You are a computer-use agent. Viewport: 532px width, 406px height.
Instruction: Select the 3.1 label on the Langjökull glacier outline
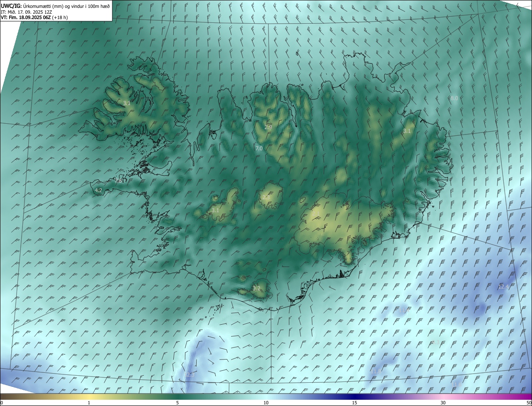click(x=215, y=210)
